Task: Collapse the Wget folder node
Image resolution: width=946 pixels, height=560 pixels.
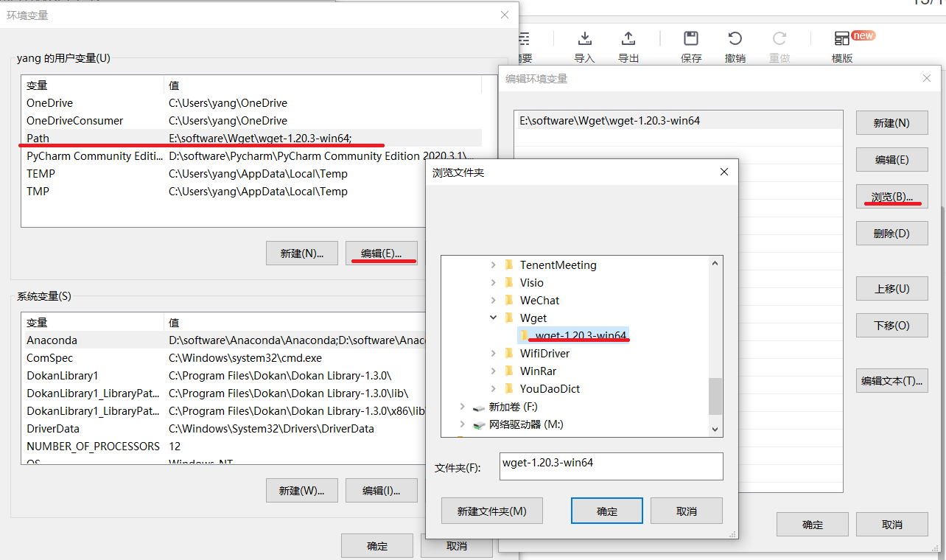Action: click(x=494, y=318)
